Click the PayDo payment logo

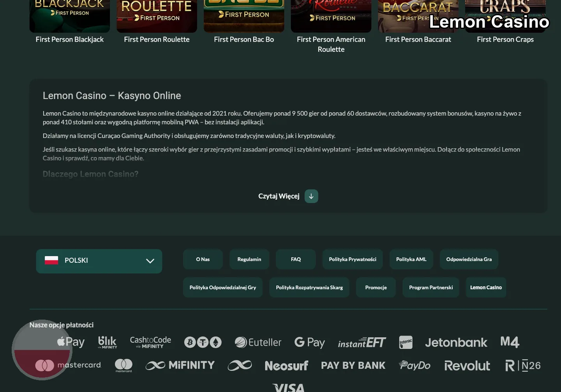click(x=415, y=365)
